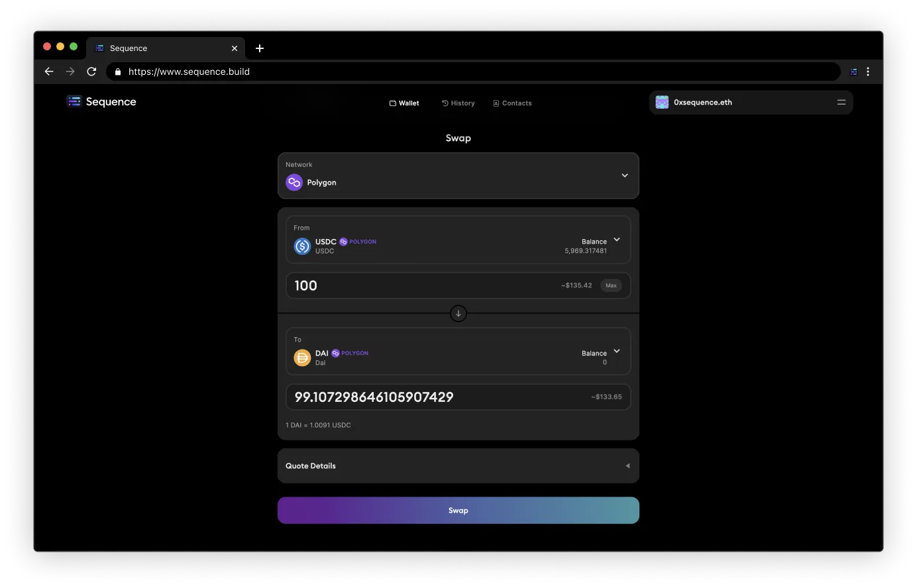This screenshot has height=588, width=917.
Task: Click the browser forward arrow
Action: (x=70, y=72)
